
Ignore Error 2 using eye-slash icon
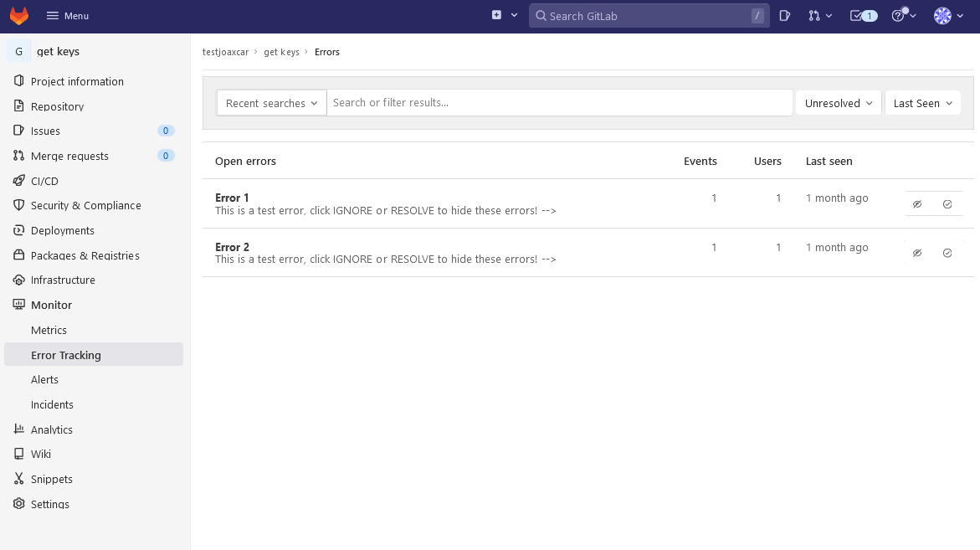click(917, 253)
